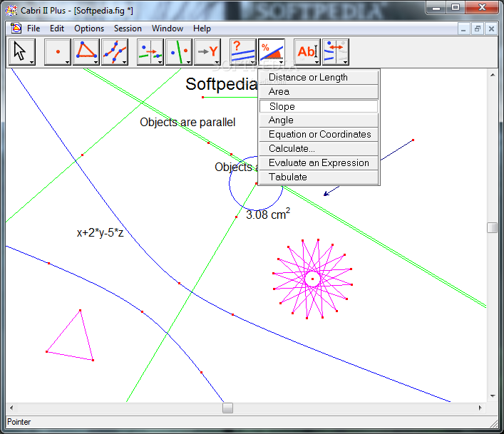
Task: Maximize the Cabri II Plus window
Action: point(456,7)
